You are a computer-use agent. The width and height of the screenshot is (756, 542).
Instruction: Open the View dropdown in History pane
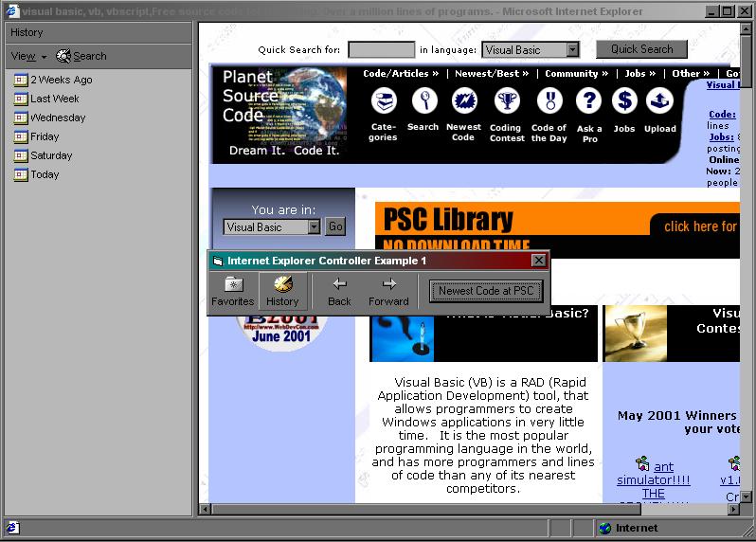tap(28, 57)
